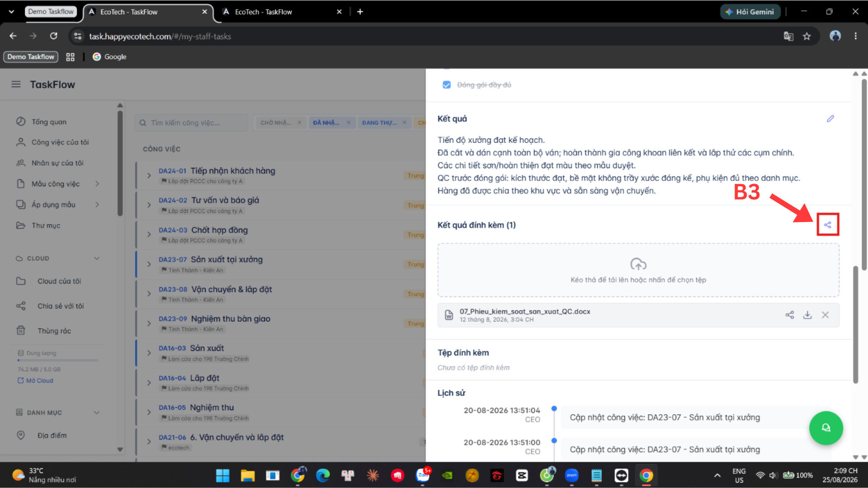The height and width of the screenshot is (488, 868).
Task: Open the Chrome three-dot menu
Action: point(855,36)
